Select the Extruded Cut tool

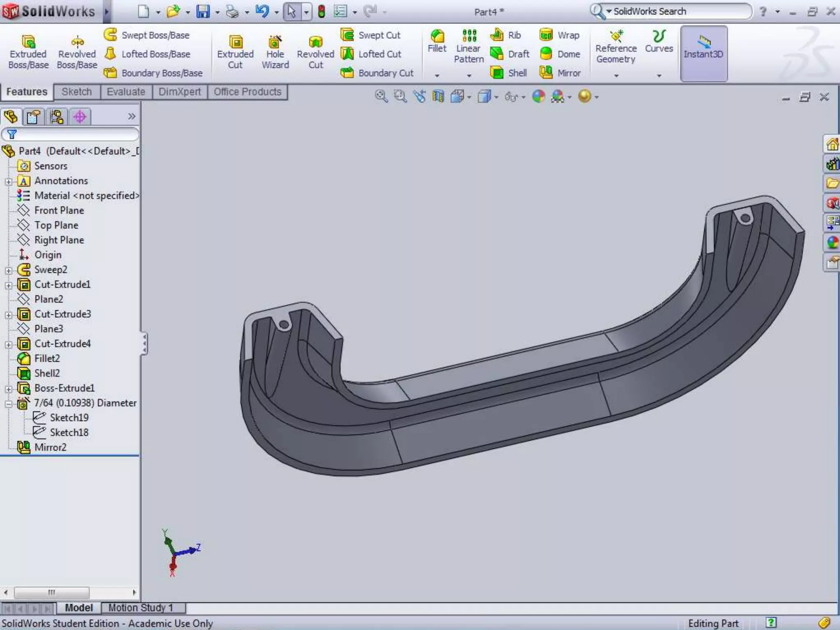235,52
